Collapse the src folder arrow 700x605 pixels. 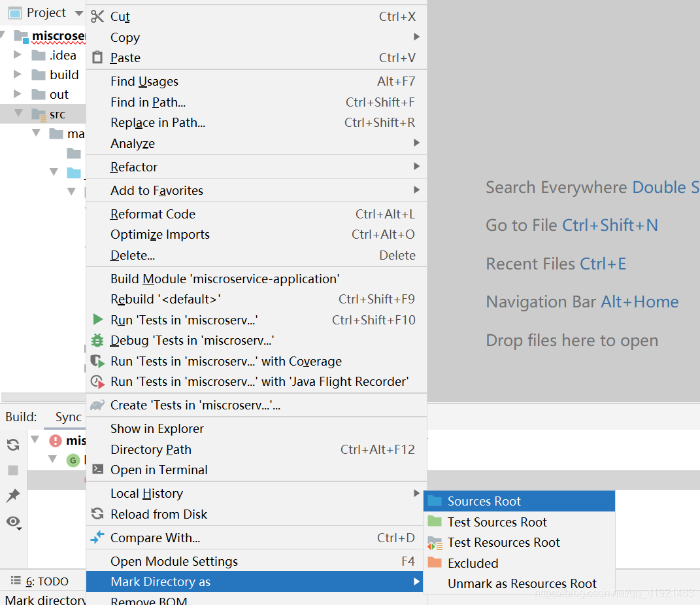click(18, 112)
